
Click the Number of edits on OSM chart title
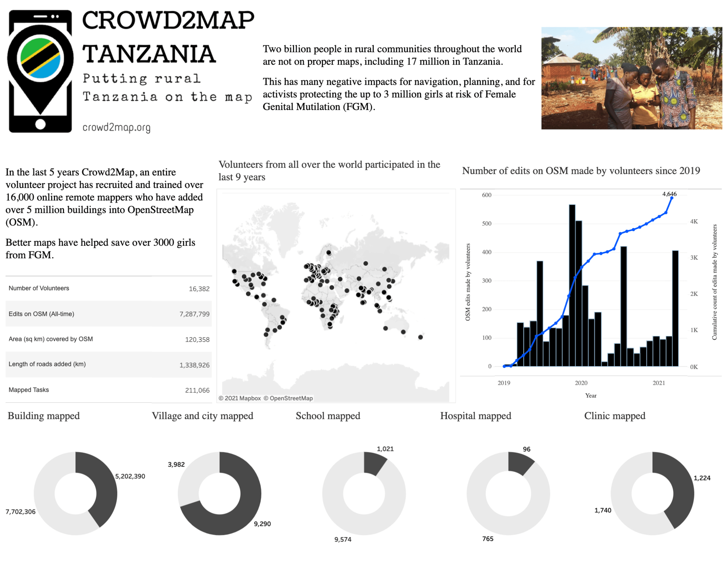pos(581,170)
